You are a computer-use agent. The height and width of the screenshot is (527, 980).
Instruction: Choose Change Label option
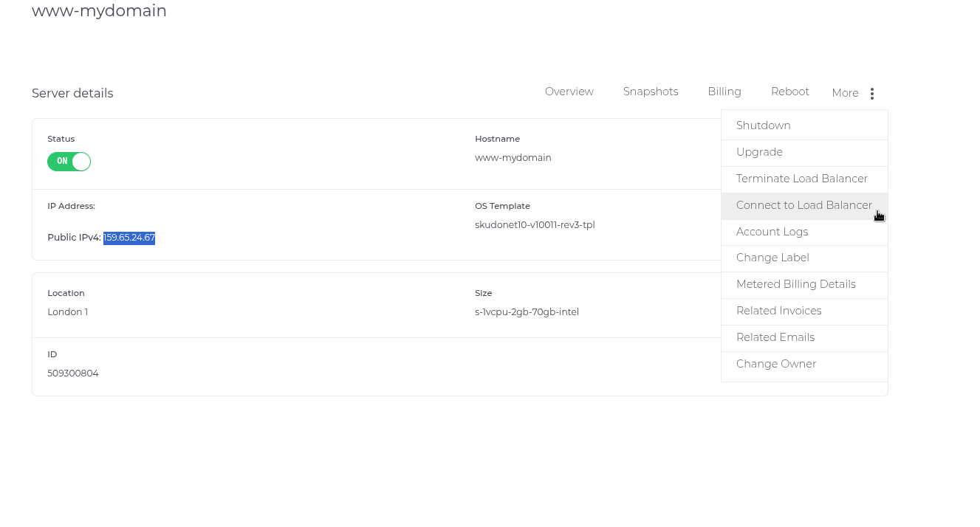click(772, 258)
